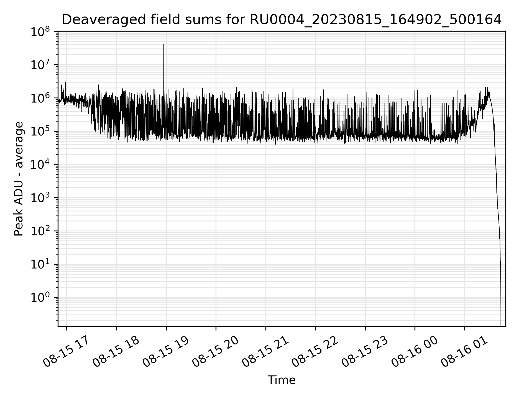Click x-axis tick label '08-16 01'
The width and height of the screenshot is (532, 399).
(x=465, y=351)
